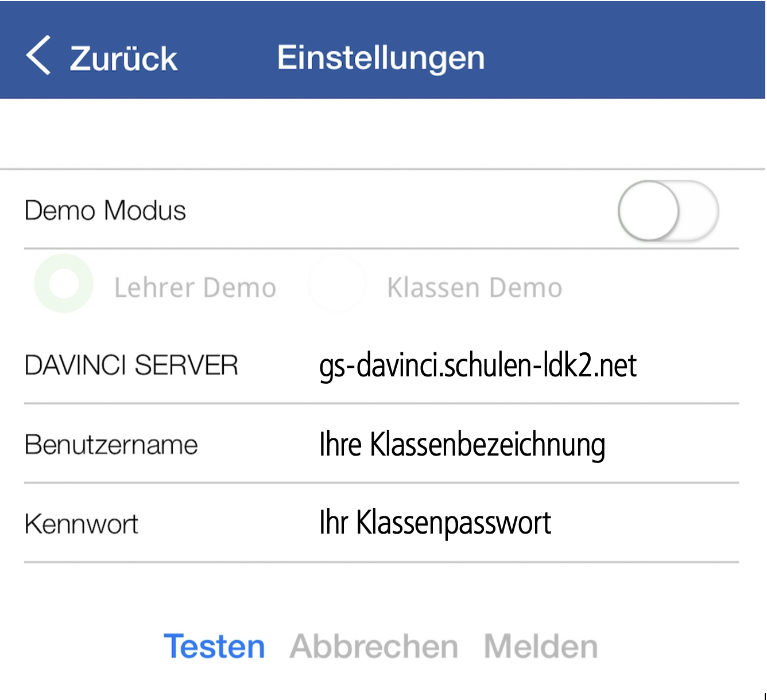Click the Klassen Demo label text
The height and width of the screenshot is (700, 767).
[475, 287]
